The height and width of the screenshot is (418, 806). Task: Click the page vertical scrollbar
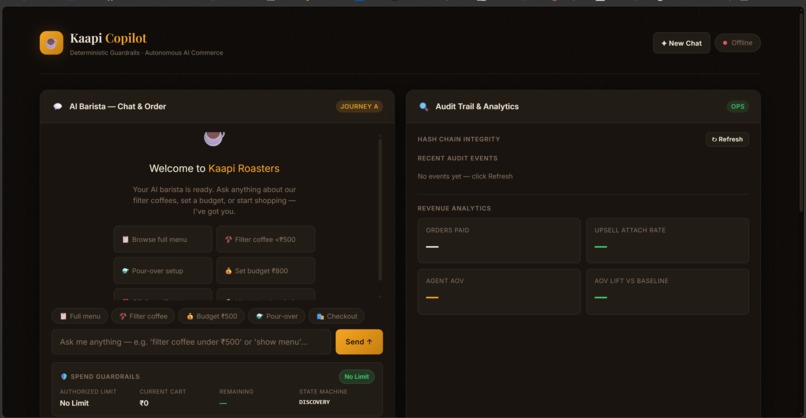point(801,111)
